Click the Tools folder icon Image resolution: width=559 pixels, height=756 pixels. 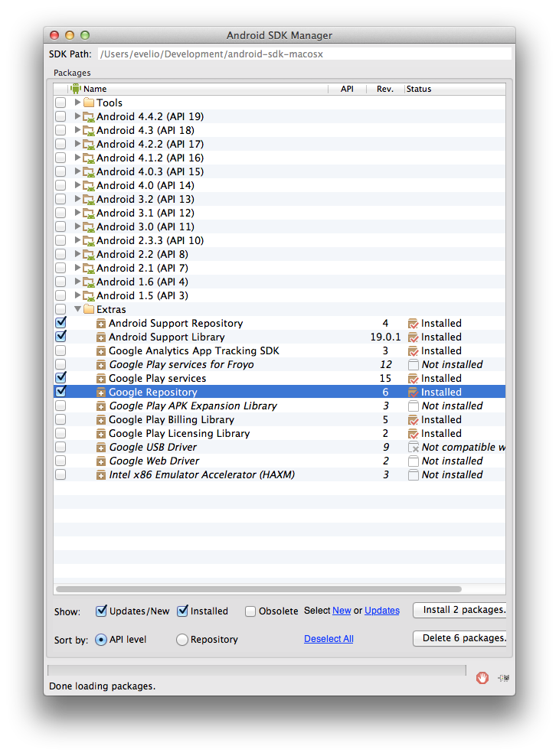click(89, 103)
